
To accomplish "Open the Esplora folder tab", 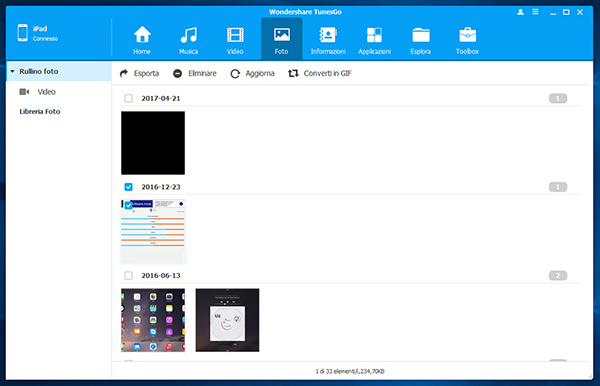I will [x=421, y=39].
